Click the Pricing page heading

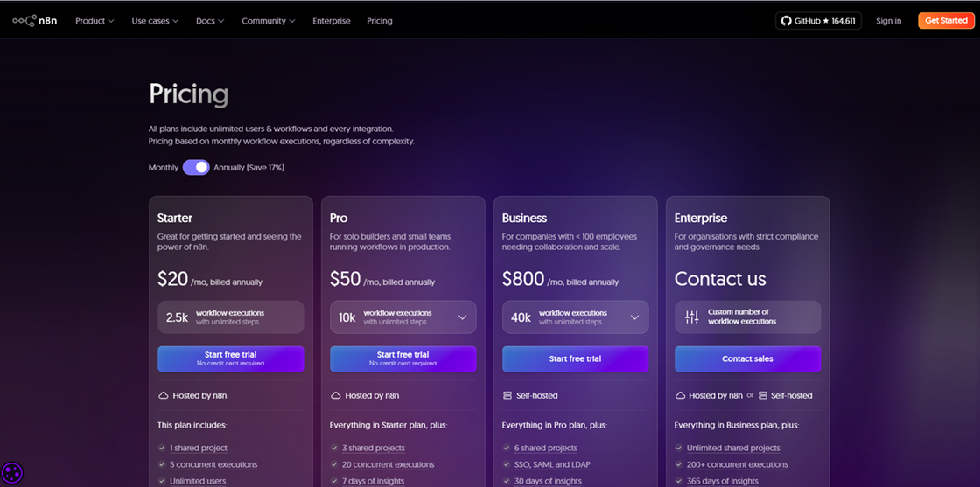(188, 94)
